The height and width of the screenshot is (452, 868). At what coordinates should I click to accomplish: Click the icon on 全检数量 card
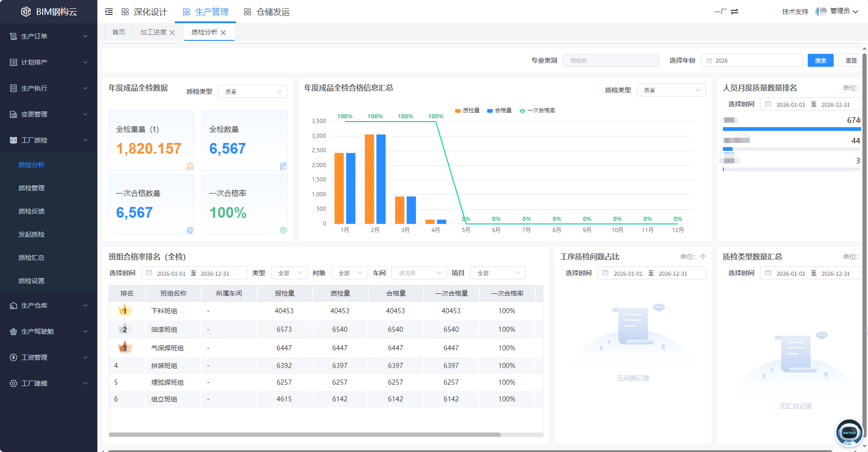[x=283, y=166]
